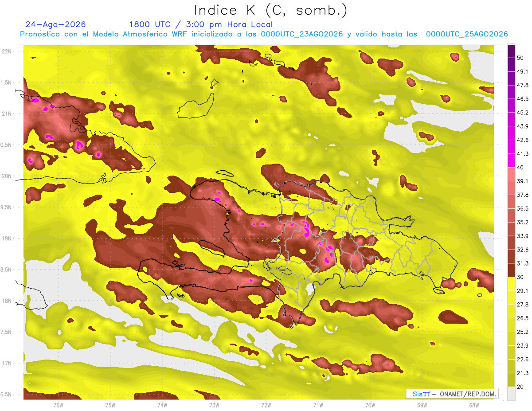Select the date label '24-Ago-2026'
532x411 pixels.
pyautogui.click(x=56, y=24)
